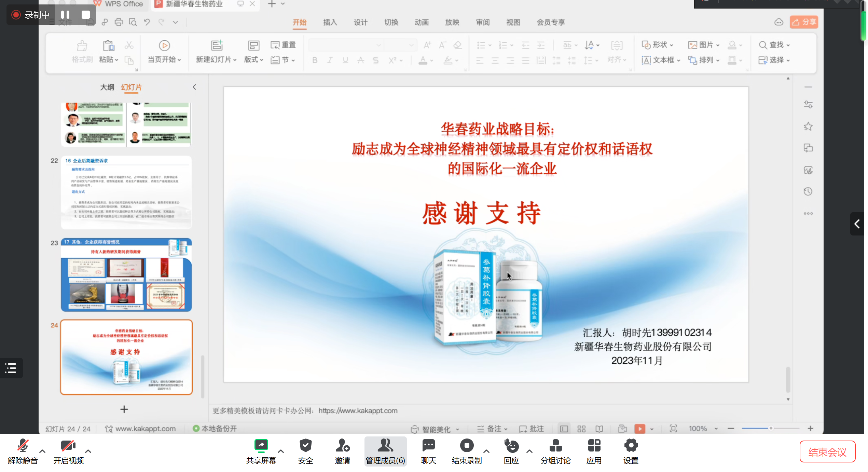
Task: Select slide 22 thumbnail
Action: click(126, 192)
